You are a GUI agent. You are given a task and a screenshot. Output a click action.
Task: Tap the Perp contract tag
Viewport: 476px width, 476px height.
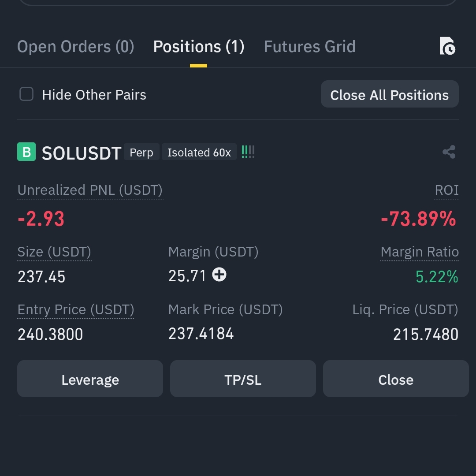(141, 152)
